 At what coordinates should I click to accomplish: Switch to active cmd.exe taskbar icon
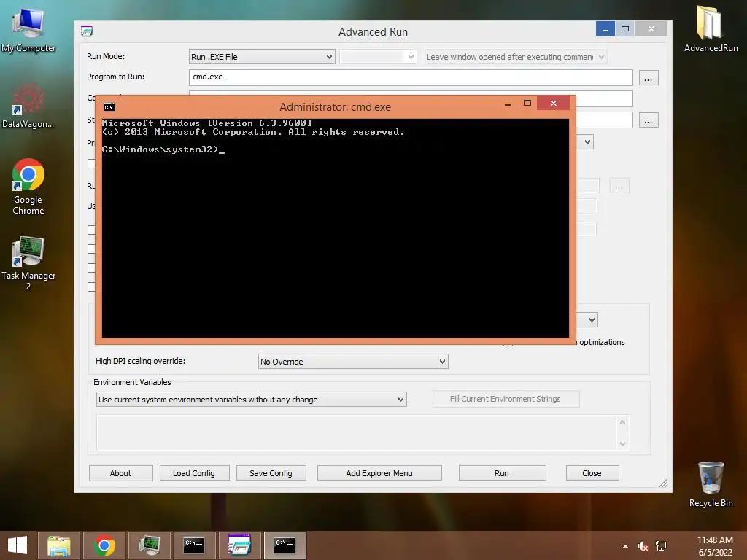(285, 545)
